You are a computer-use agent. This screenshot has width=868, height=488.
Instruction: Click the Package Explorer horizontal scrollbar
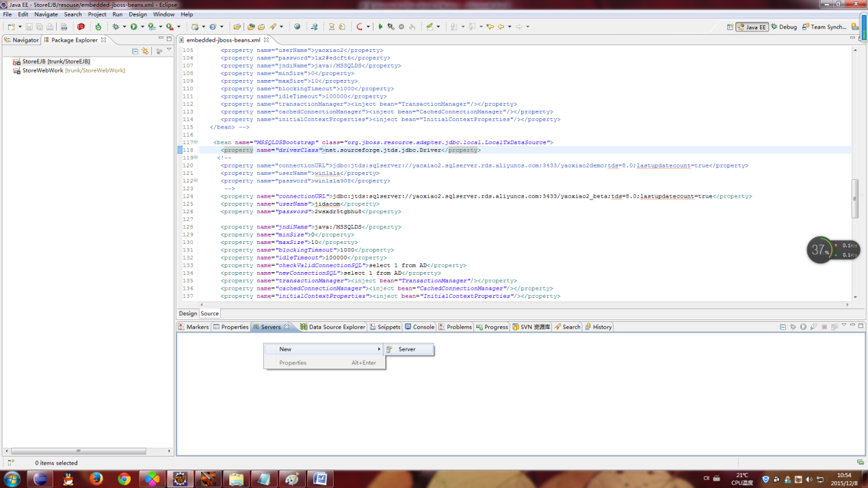point(78,451)
